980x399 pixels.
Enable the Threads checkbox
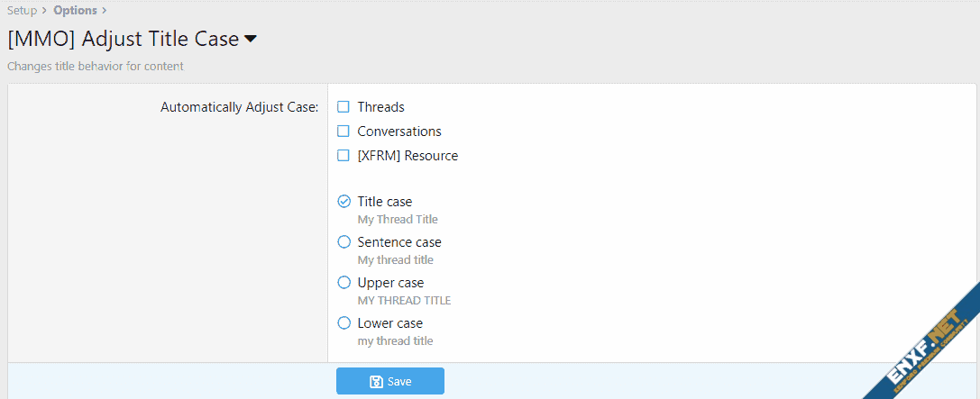(x=343, y=107)
